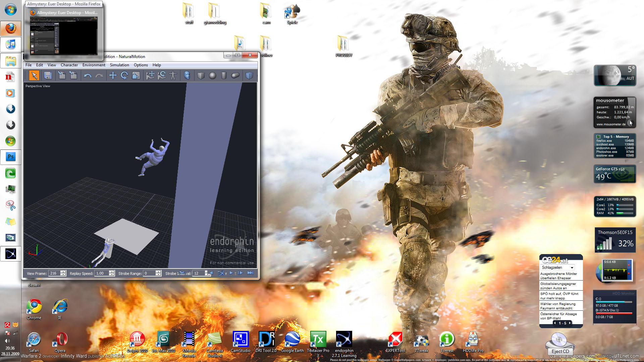The image size is (644, 362).
Task: Open the Edit menu
Action: pos(40,65)
